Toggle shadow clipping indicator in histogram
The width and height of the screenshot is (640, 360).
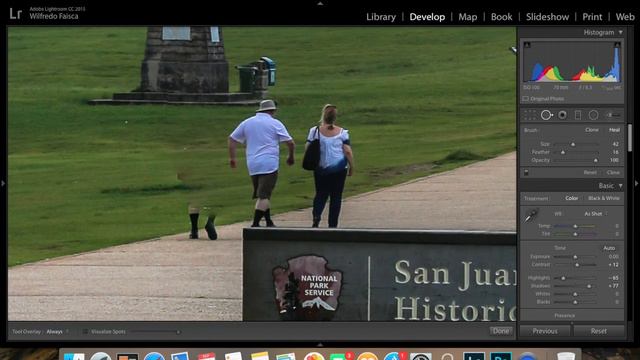click(x=527, y=44)
